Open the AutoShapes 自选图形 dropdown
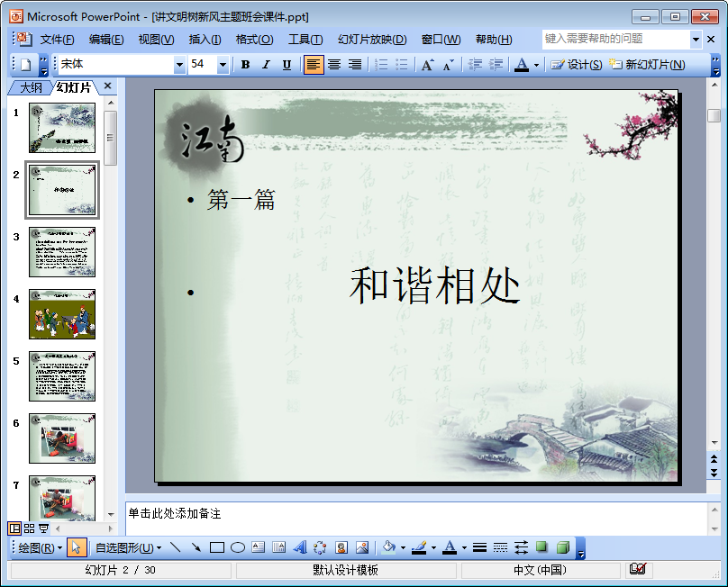728x587 pixels. 128,547
